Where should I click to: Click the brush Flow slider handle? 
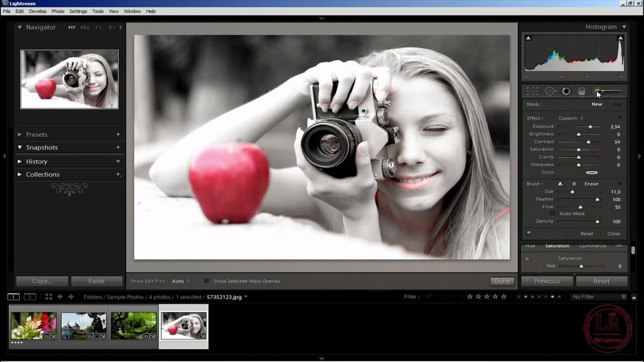tap(580, 207)
